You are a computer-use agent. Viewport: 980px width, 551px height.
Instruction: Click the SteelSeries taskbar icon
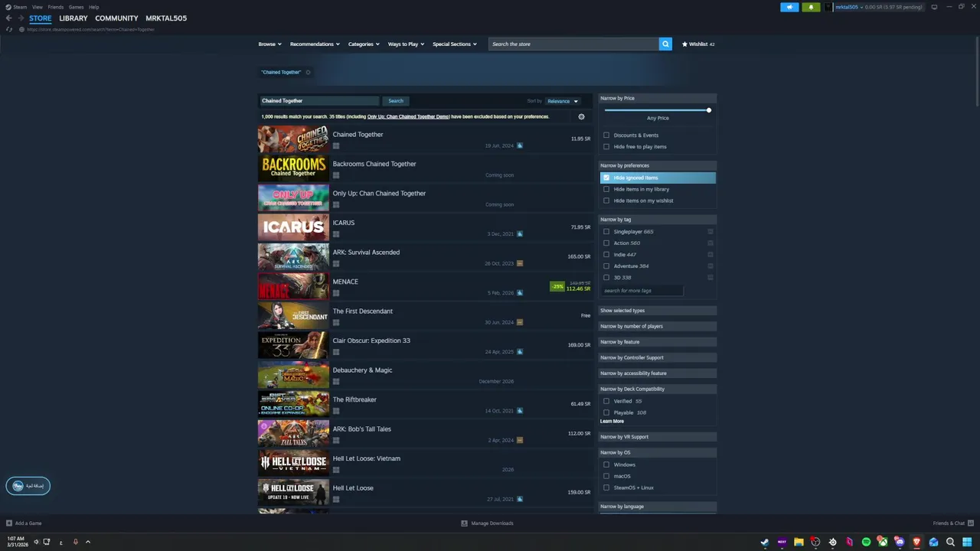[832, 542]
